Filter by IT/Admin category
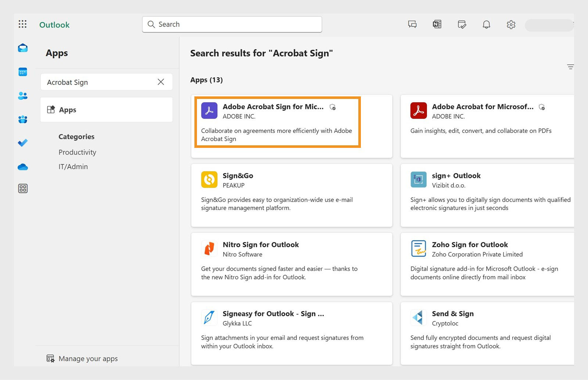The width and height of the screenshot is (588, 380). 73,167
